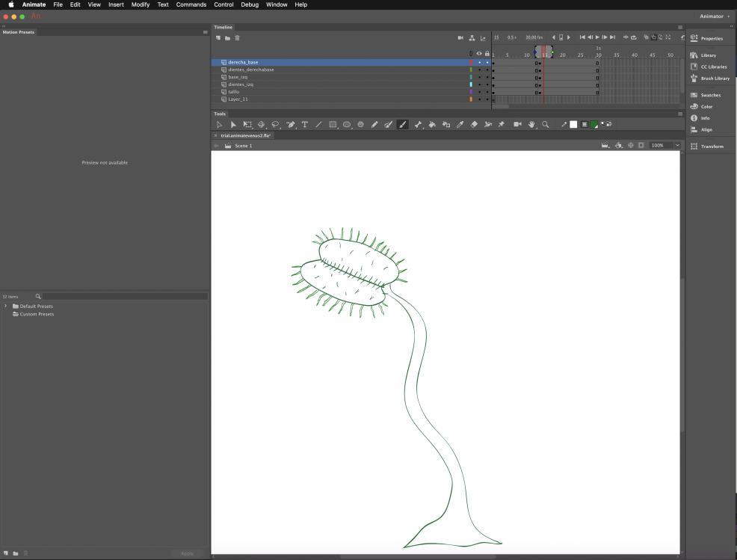Toggle lock on talllo layer

coord(487,92)
